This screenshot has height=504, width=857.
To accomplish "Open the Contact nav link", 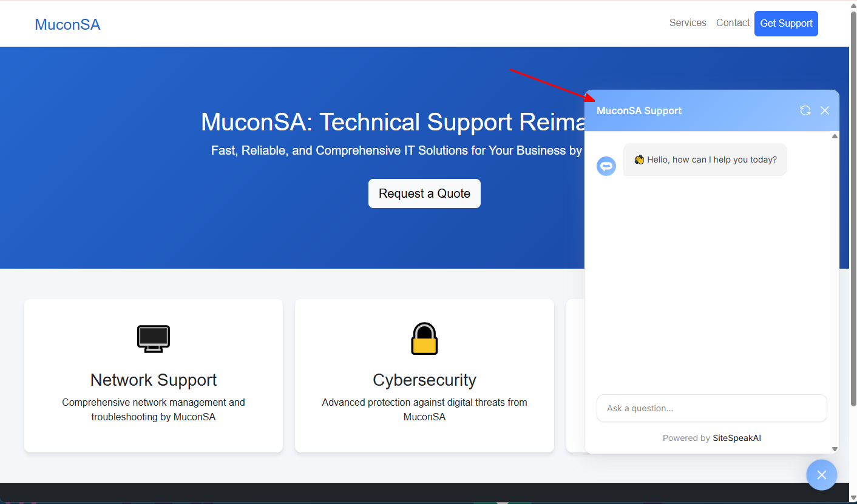I will 733,23.
